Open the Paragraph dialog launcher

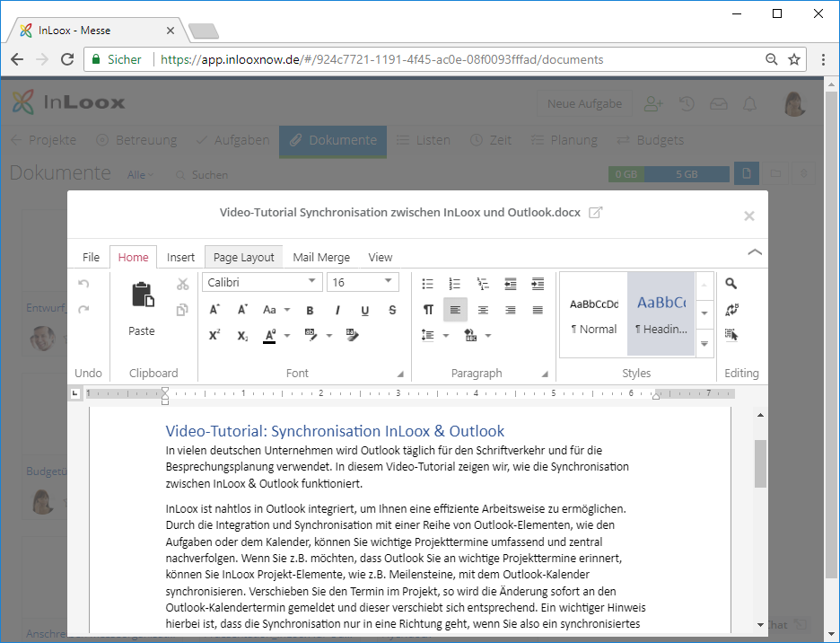tap(545, 374)
